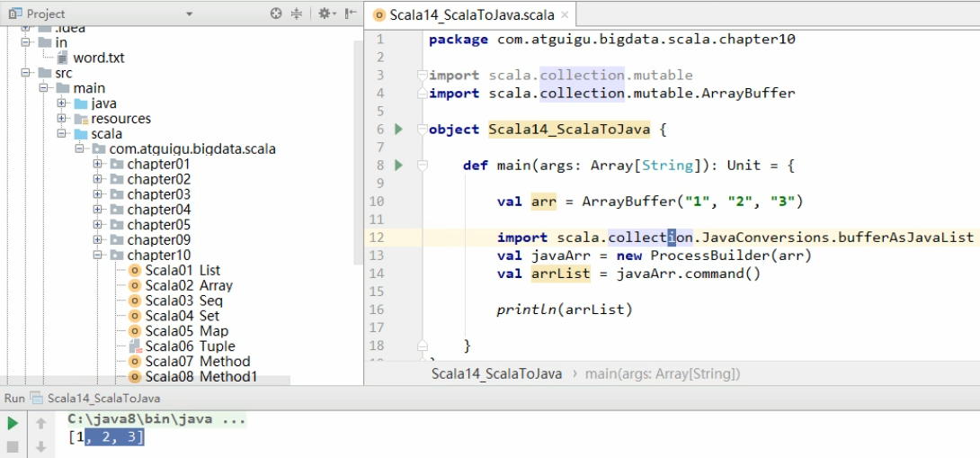Collapse the src folder
Screen dimensions: 980x458
pos(26,73)
